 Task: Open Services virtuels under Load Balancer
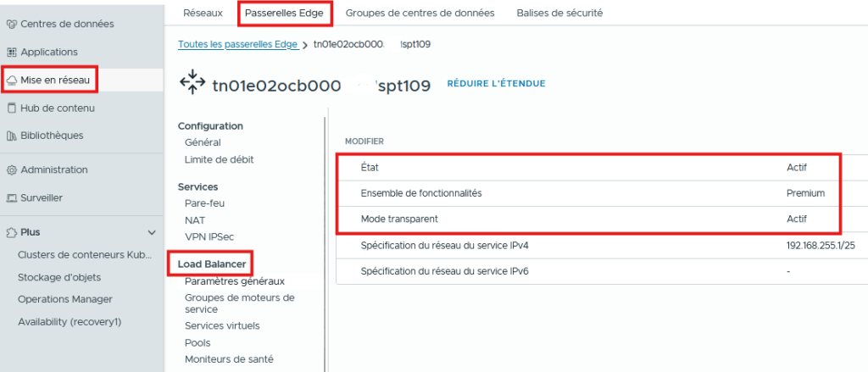(x=222, y=325)
